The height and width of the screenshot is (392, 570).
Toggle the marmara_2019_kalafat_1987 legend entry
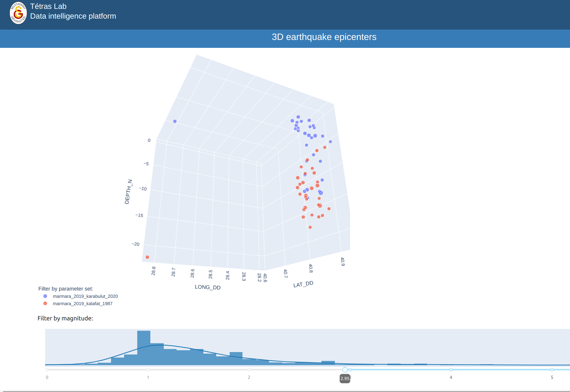[x=82, y=304]
